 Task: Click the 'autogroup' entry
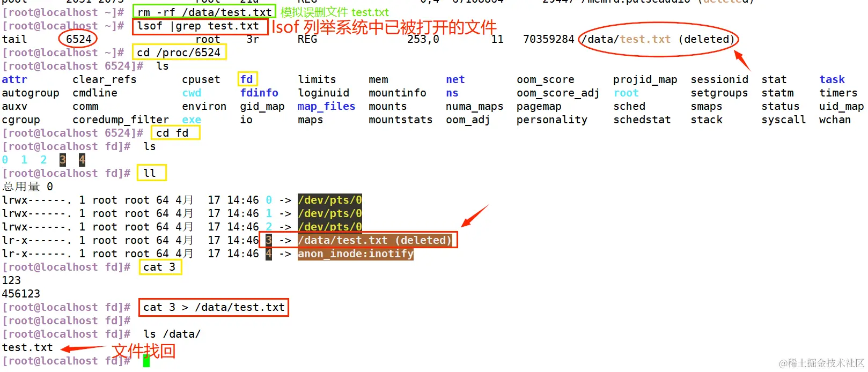(x=31, y=93)
